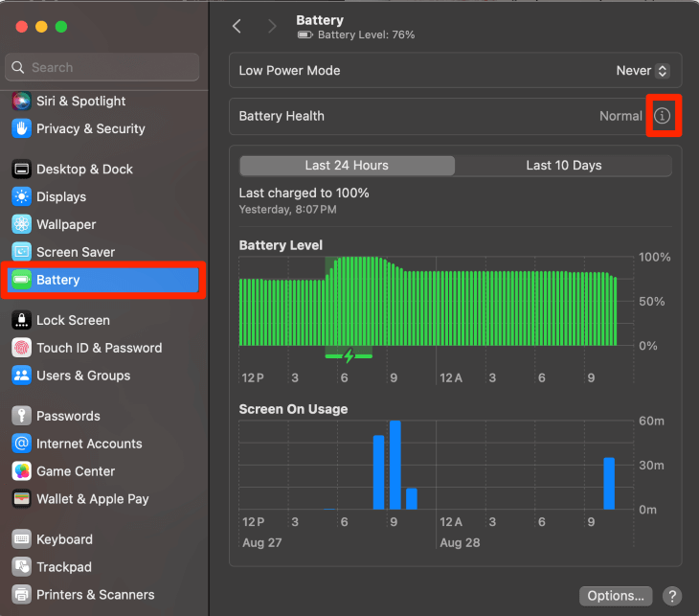Open Users & Groups settings
Image resolution: width=699 pixels, height=616 pixels.
coord(83,376)
